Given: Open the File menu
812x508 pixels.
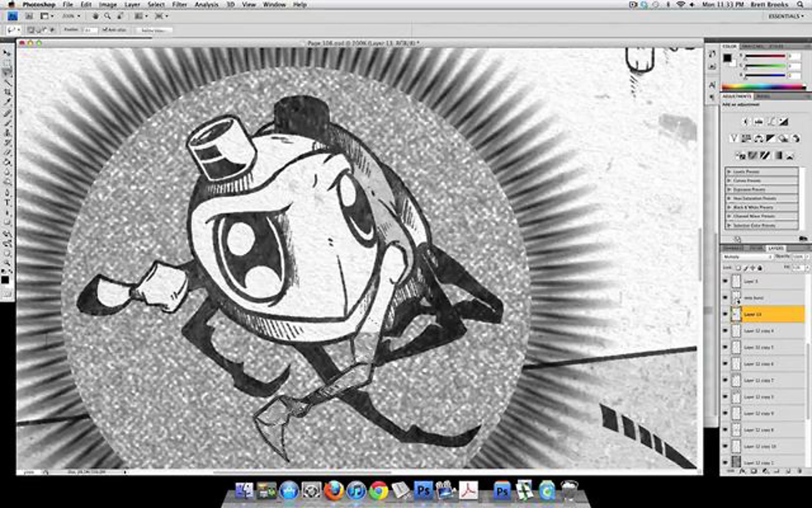Looking at the screenshot, I should pos(68,4).
